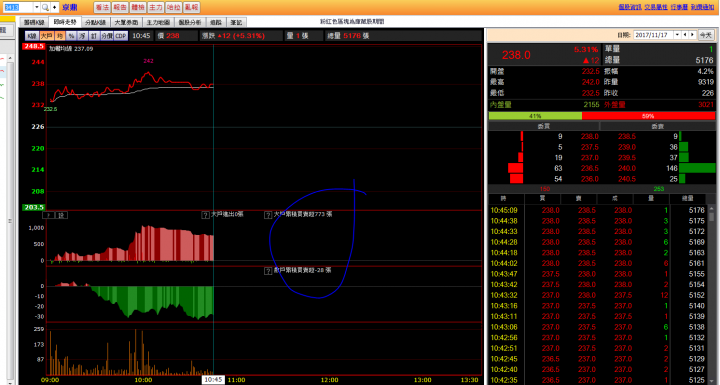Toggle the CDP chart option
The height and width of the screenshot is (385, 720).
(x=121, y=36)
